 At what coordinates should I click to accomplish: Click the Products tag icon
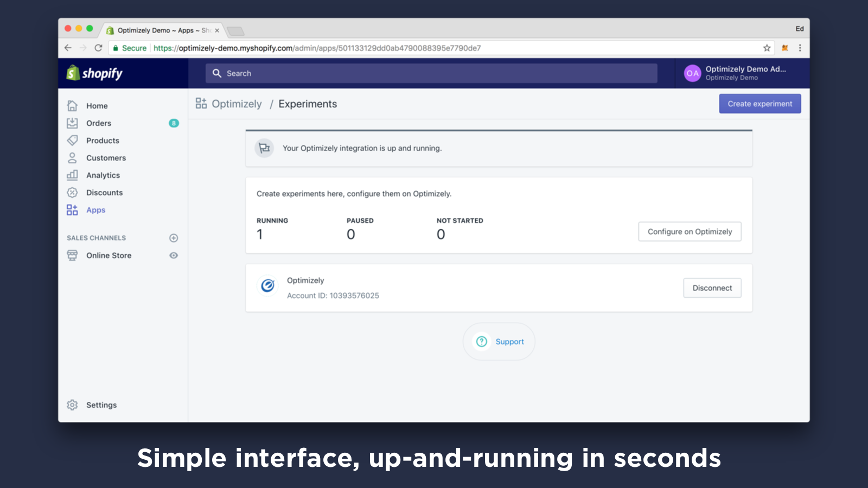coord(72,140)
